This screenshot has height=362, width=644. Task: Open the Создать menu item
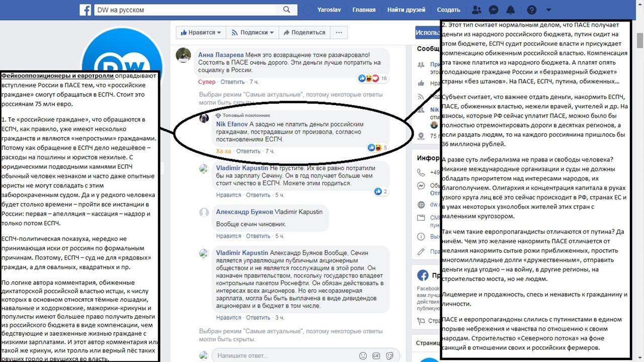click(x=448, y=10)
